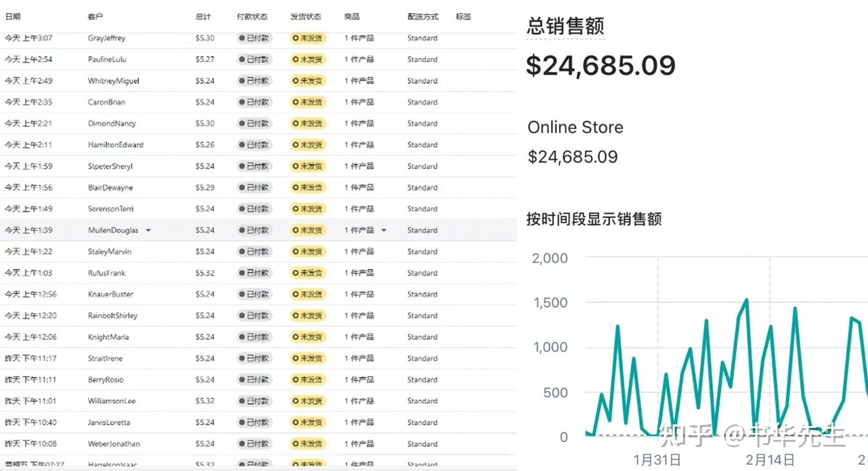The image size is (868, 471).
Task: Select customer name StraitIrene
Action: tap(105, 358)
